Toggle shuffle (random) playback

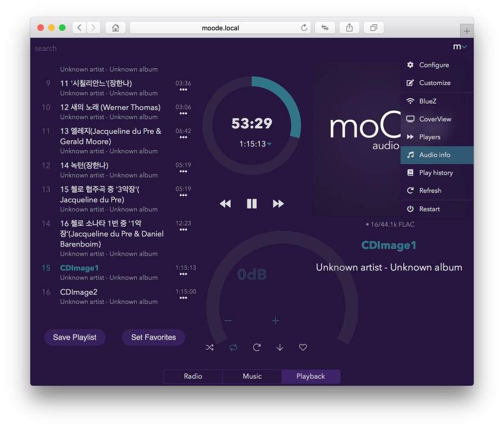point(210,347)
